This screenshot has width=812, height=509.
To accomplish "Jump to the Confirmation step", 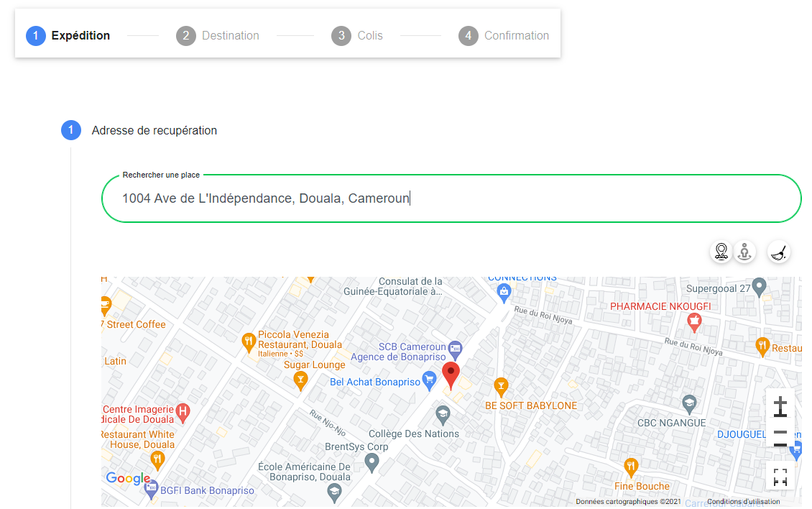I will tap(504, 36).
